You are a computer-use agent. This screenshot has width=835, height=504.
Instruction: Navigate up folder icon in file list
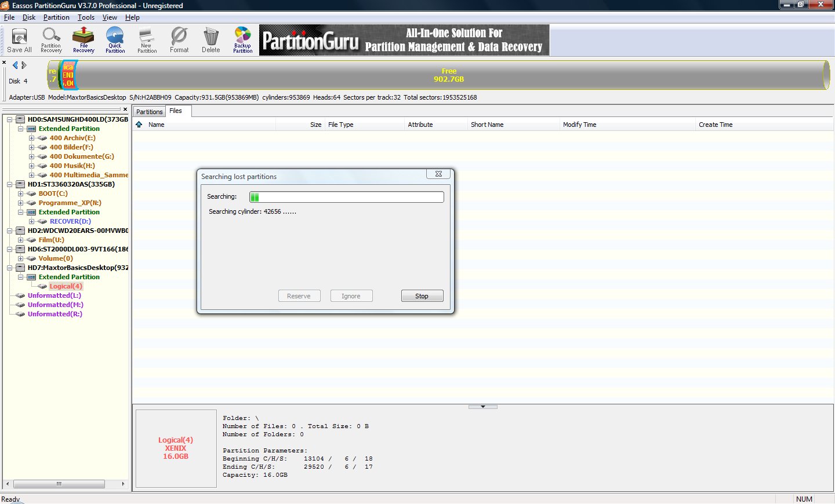139,125
